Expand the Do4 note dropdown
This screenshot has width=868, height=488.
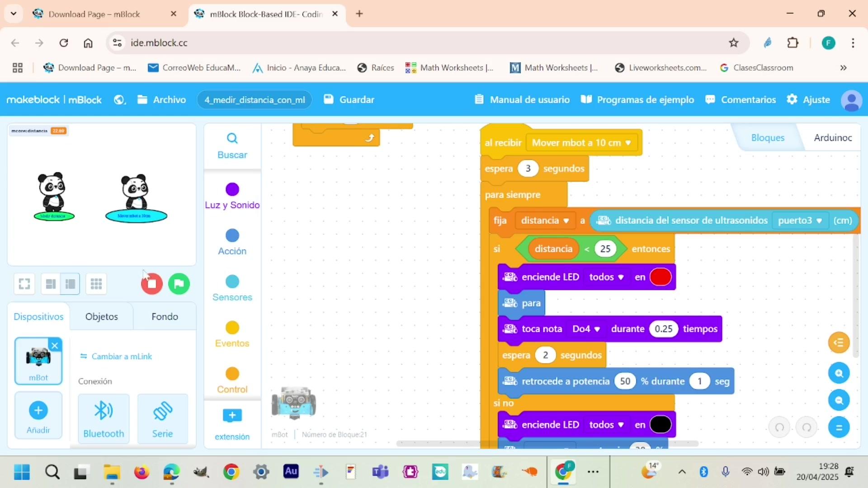[x=586, y=329]
